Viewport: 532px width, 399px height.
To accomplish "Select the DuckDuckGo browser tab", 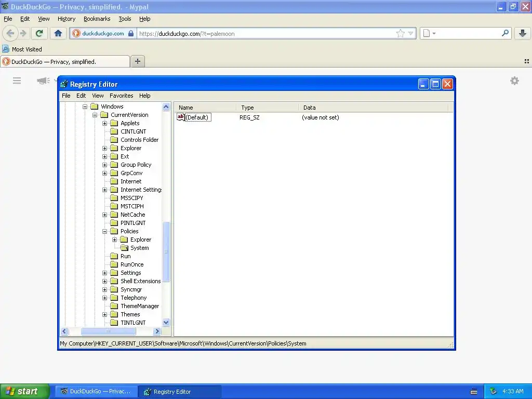I will coord(64,61).
